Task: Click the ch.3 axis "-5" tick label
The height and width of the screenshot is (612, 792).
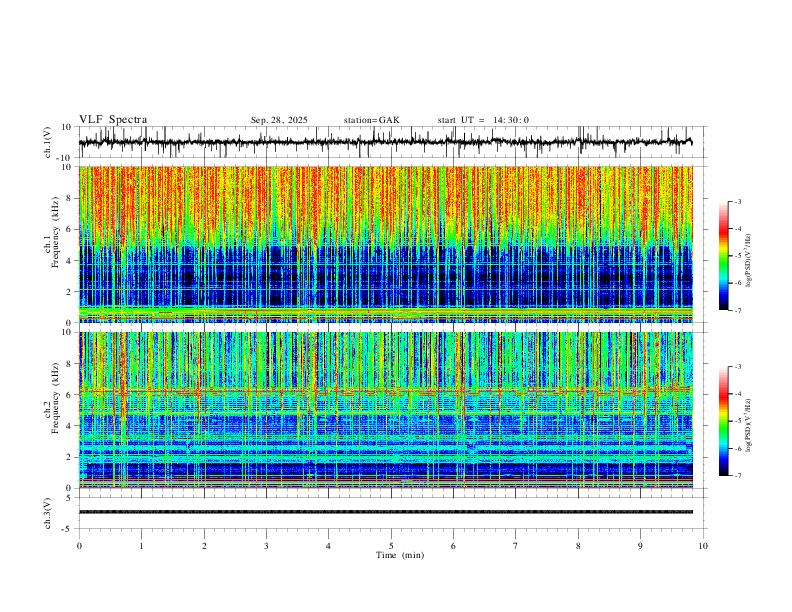Action: [68, 529]
